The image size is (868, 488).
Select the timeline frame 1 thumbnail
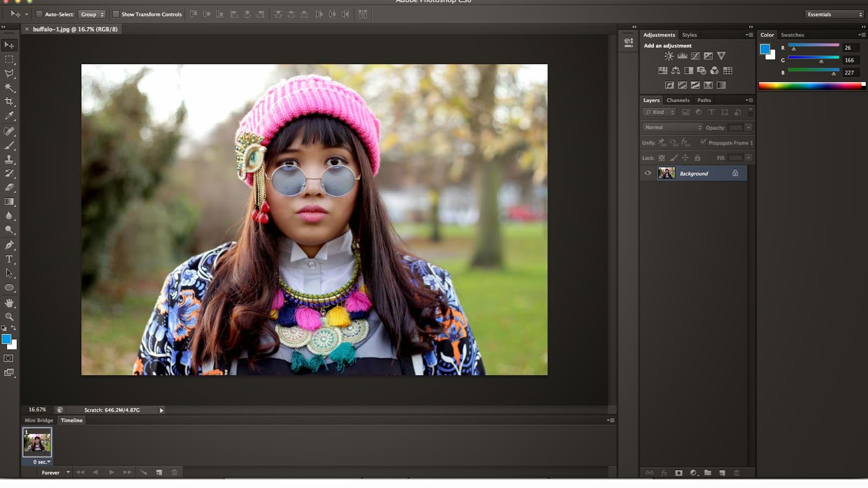pyautogui.click(x=37, y=442)
